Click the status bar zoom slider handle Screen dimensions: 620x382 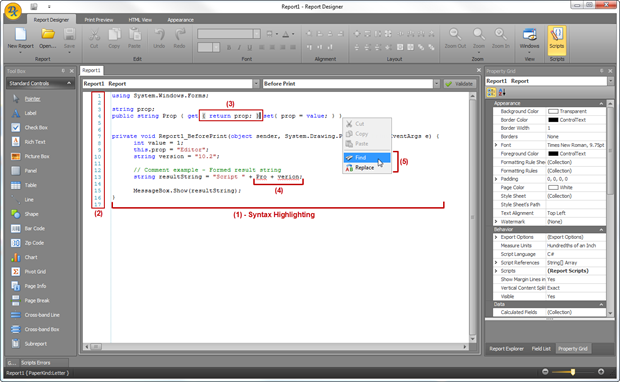[573, 372]
